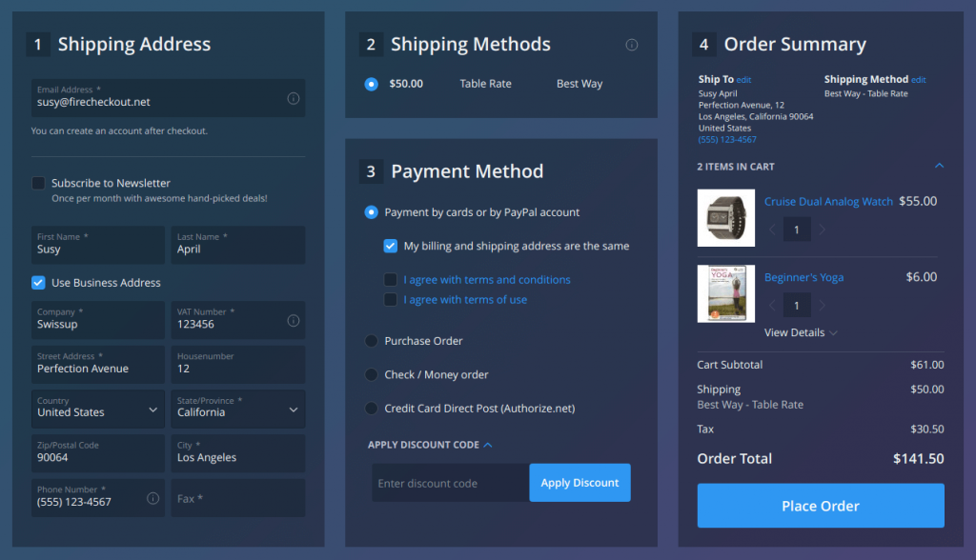Image resolution: width=976 pixels, height=560 pixels.
Task: Enable Subscribe to Newsletter
Action: [38, 183]
